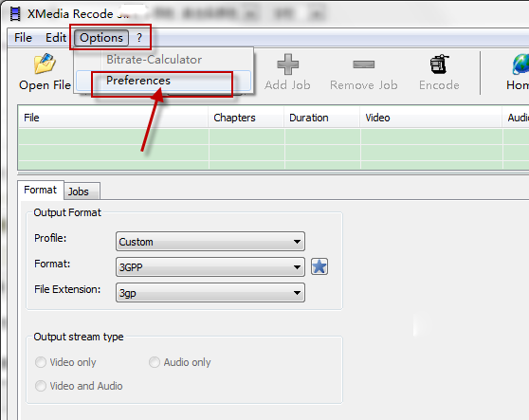Image resolution: width=529 pixels, height=420 pixels.
Task: Switch to the Jobs tab
Action: pyautogui.click(x=79, y=192)
